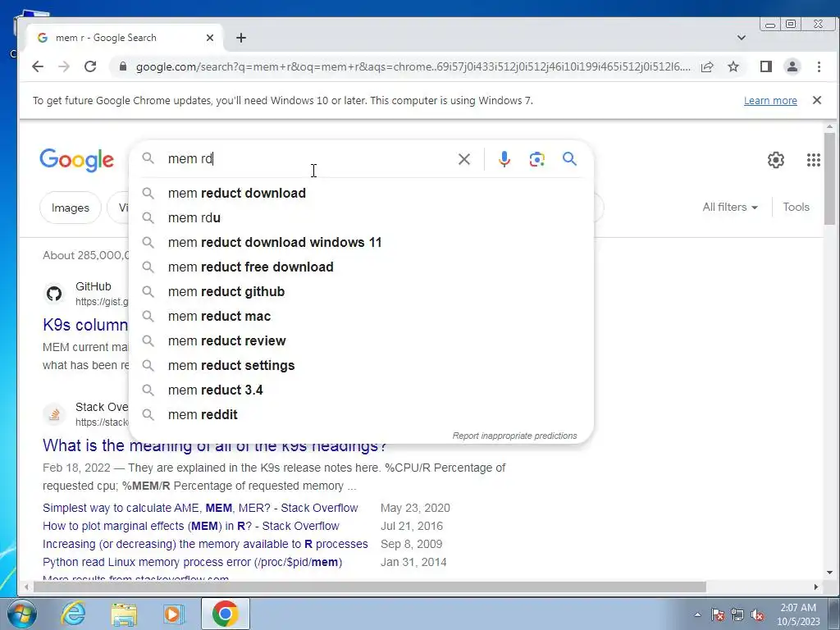Open the Tools button

point(796,208)
